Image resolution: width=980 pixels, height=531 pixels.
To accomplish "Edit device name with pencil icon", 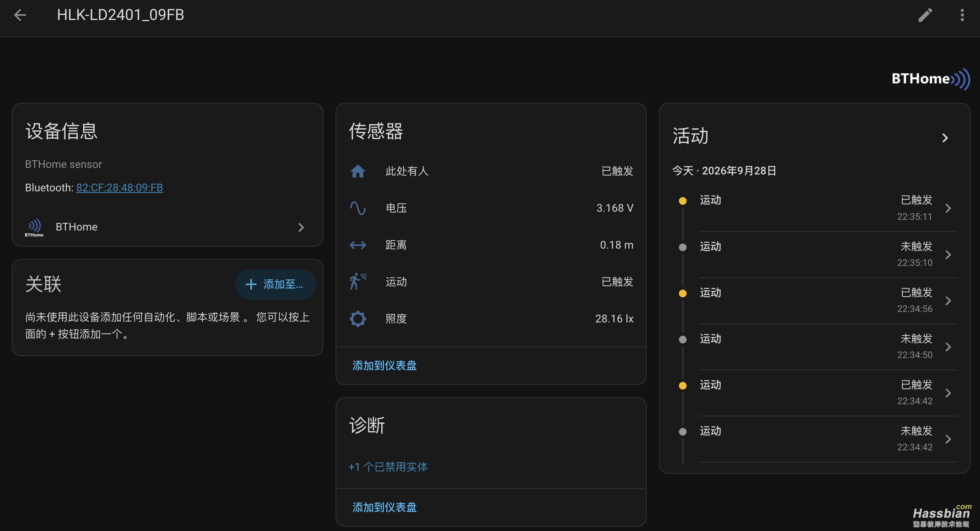I will (x=925, y=15).
